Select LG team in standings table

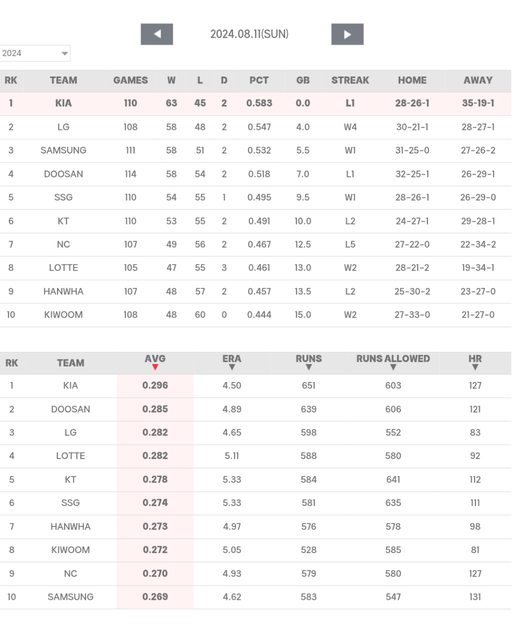(x=63, y=127)
